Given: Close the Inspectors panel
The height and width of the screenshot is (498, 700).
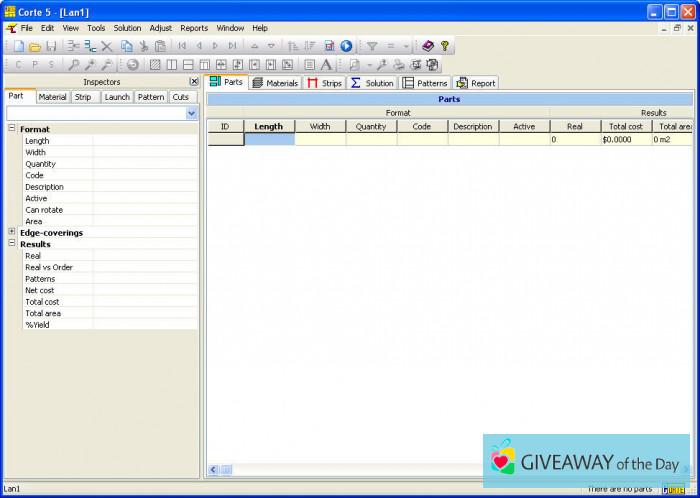Looking at the screenshot, I should [x=194, y=82].
